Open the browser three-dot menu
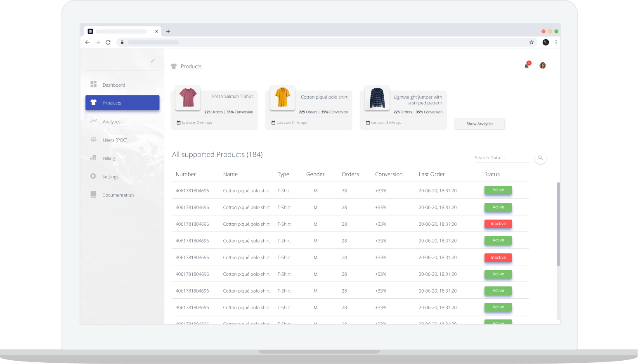 (x=556, y=43)
